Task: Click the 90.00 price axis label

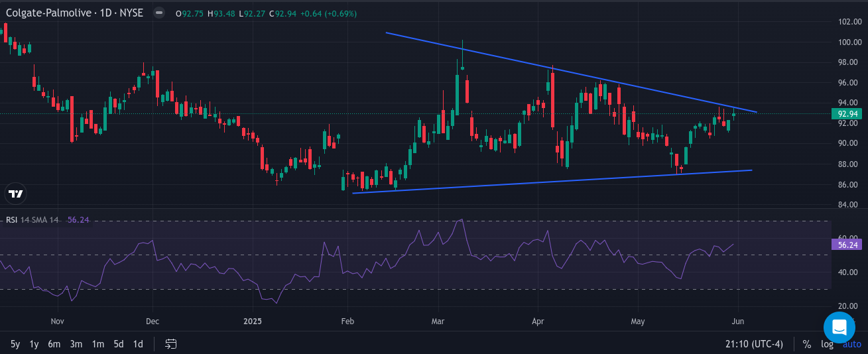Action: (849, 143)
